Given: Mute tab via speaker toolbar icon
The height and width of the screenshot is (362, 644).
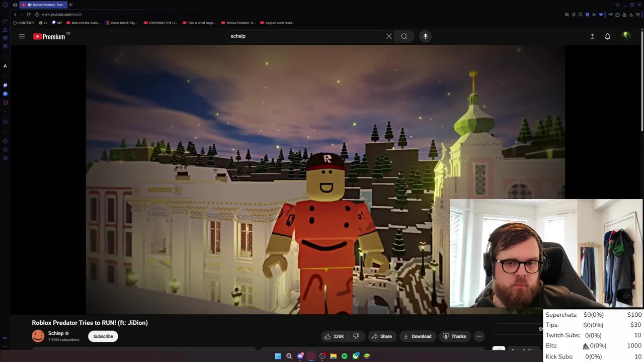Looking at the screenshot, I should (611, 15).
